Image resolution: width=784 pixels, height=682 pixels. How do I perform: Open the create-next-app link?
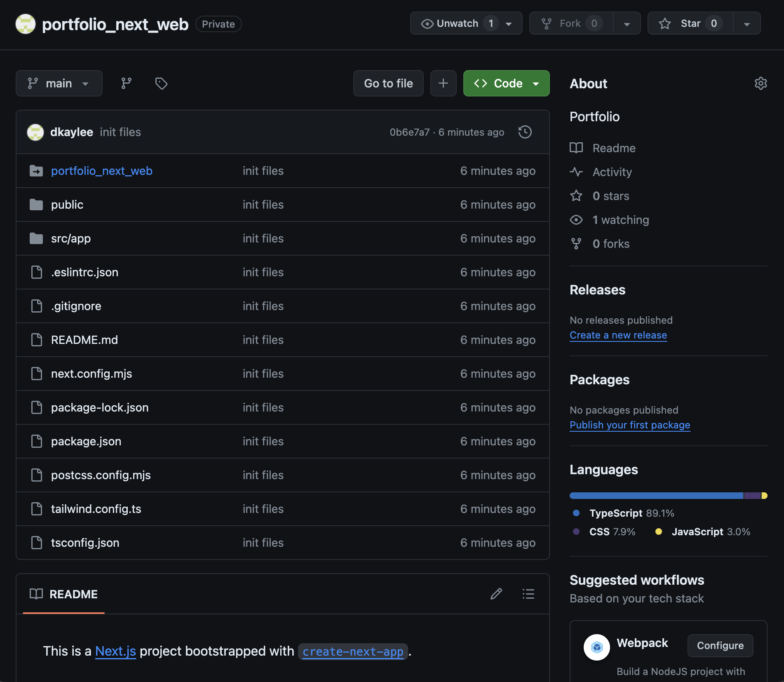tap(353, 651)
